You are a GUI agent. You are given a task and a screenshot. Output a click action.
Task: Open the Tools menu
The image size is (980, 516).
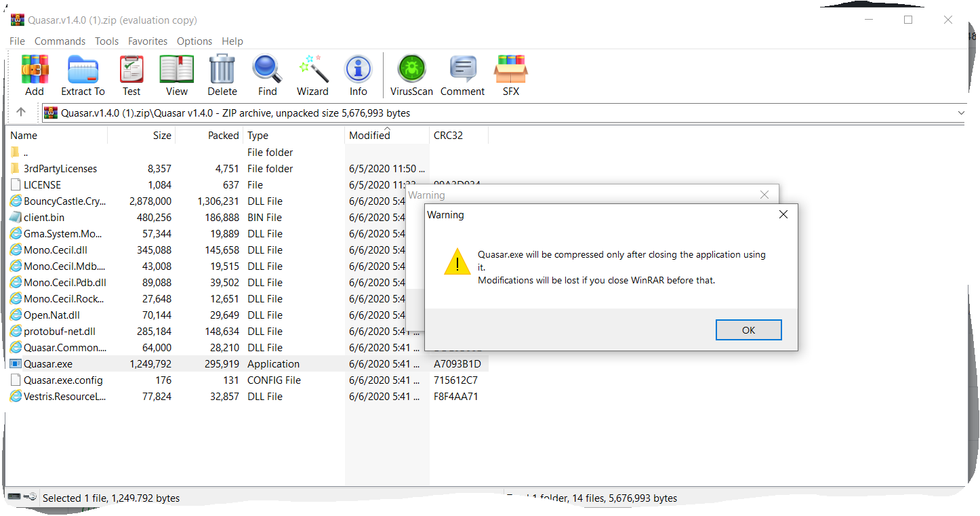[106, 41]
